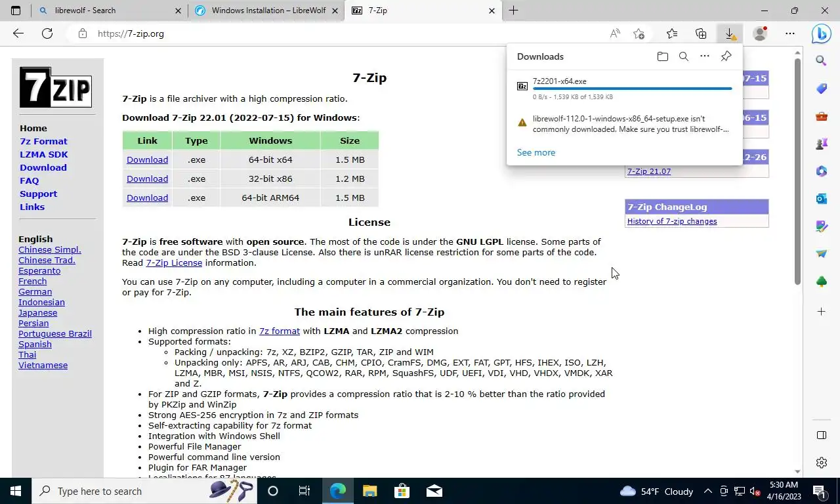Open the 7z format link in features
The height and width of the screenshot is (504, 840).
[280, 331]
